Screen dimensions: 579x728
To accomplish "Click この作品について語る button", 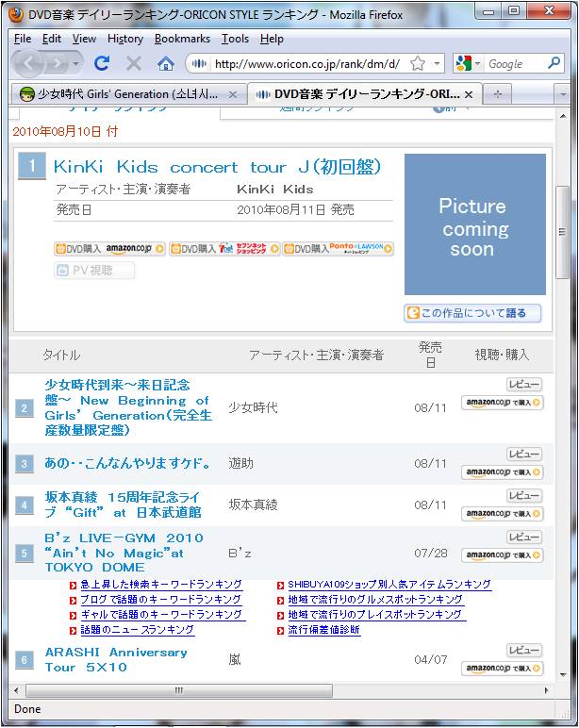I will pos(472,313).
